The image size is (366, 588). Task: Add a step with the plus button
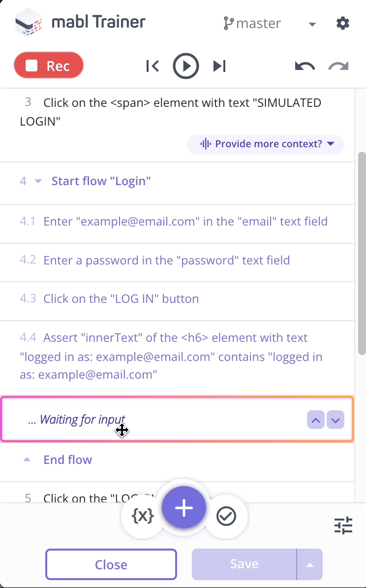[x=184, y=508]
